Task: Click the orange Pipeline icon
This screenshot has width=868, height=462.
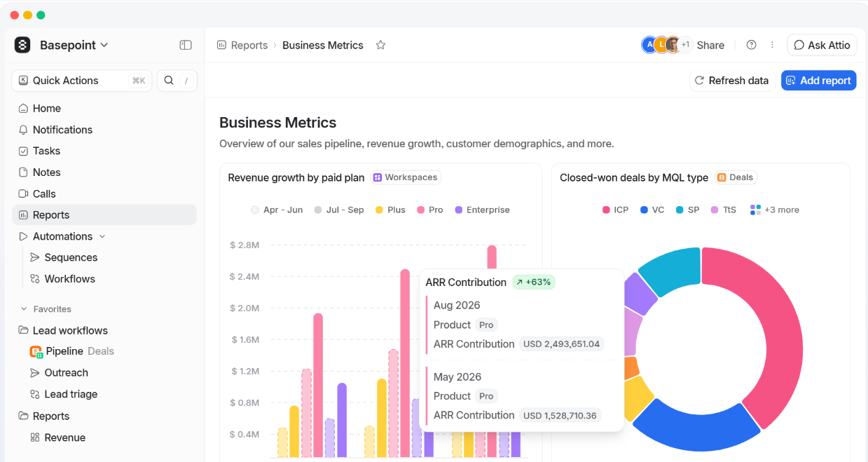Action: click(x=36, y=351)
